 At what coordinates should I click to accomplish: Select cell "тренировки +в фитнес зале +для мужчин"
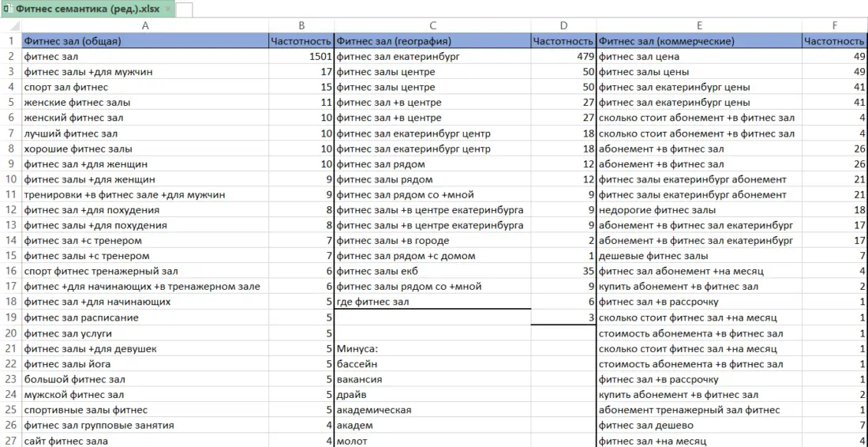[x=145, y=195]
